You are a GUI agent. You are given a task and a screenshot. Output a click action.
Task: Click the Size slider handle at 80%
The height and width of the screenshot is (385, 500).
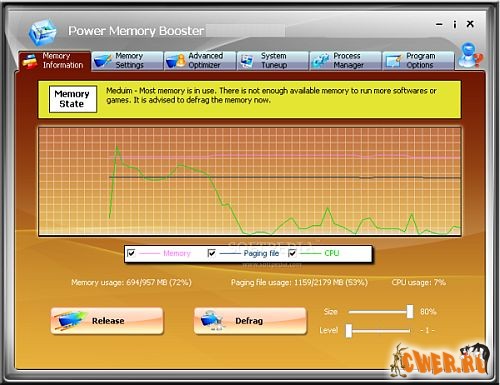pos(410,312)
